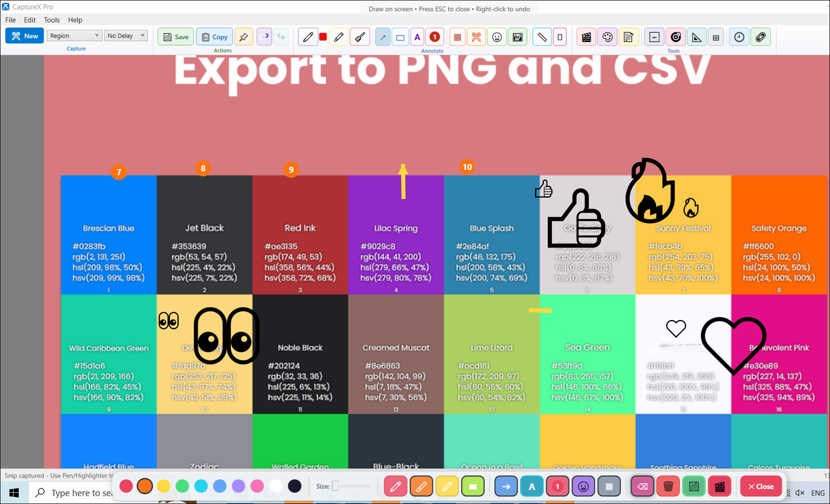Image resolution: width=830 pixels, height=504 pixels.
Task: Undo the last action in the ribbon
Action: coord(264,37)
